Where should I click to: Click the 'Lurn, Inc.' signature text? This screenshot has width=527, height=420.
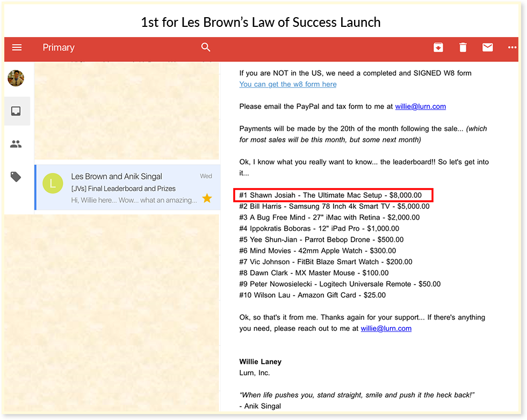(x=255, y=373)
